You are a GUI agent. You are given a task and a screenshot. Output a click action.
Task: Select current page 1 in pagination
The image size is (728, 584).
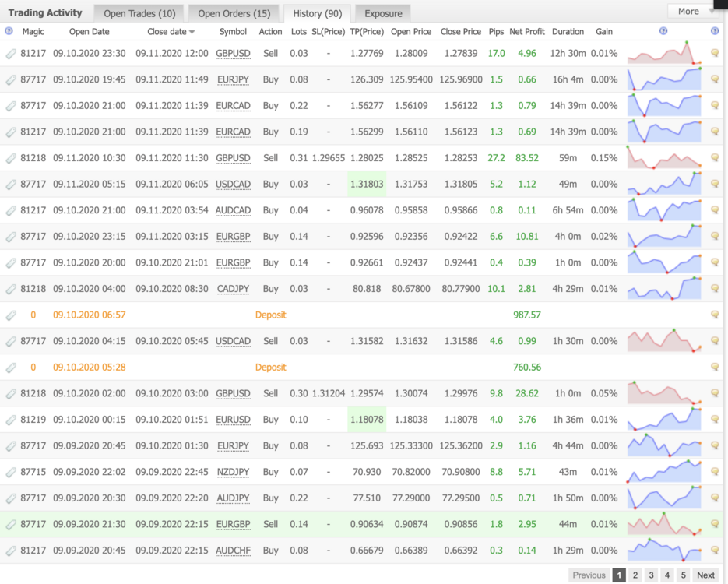click(619, 575)
